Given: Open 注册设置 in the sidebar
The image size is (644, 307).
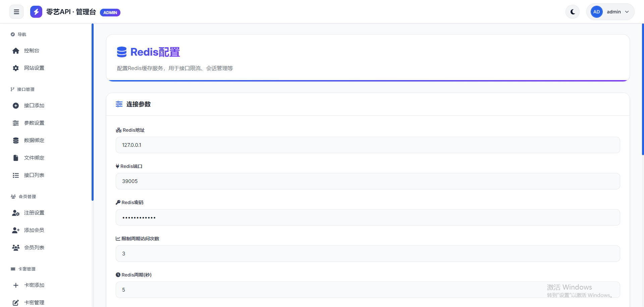Looking at the screenshot, I should point(34,213).
